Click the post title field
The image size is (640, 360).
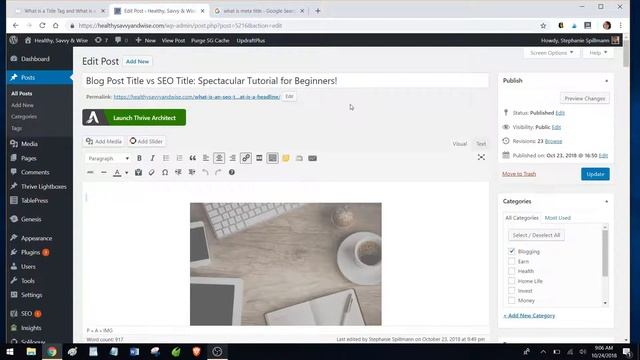click(285, 81)
